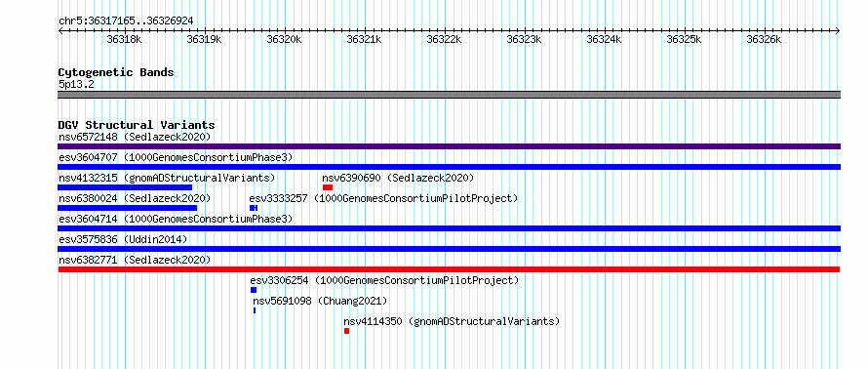This screenshot has width=868, height=369.
Task: Open the esv3333257 (1000GenomesConsortiumPilotProject) label
Action: click(383, 198)
